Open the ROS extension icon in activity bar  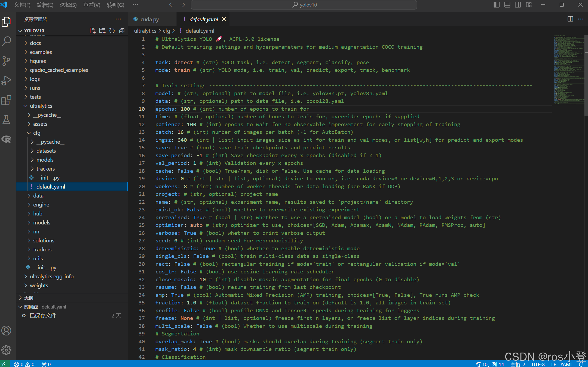point(6,139)
